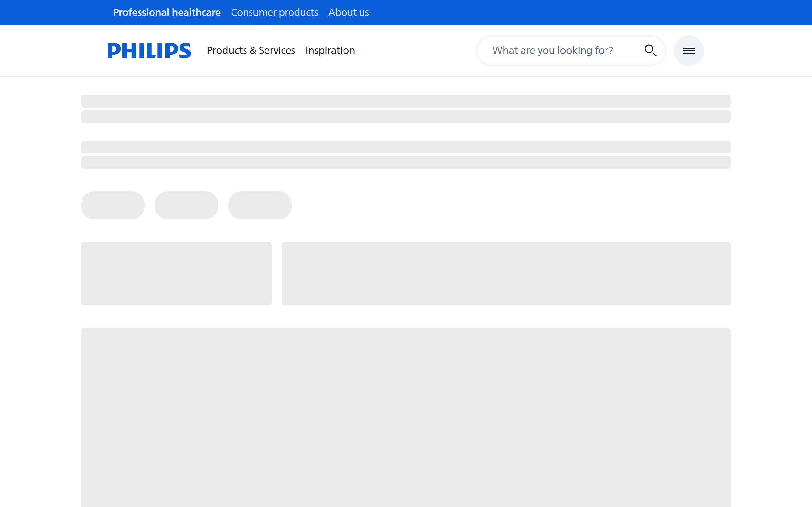
Task: Click the fourth gray loading placeholder bar
Action: [406, 162]
